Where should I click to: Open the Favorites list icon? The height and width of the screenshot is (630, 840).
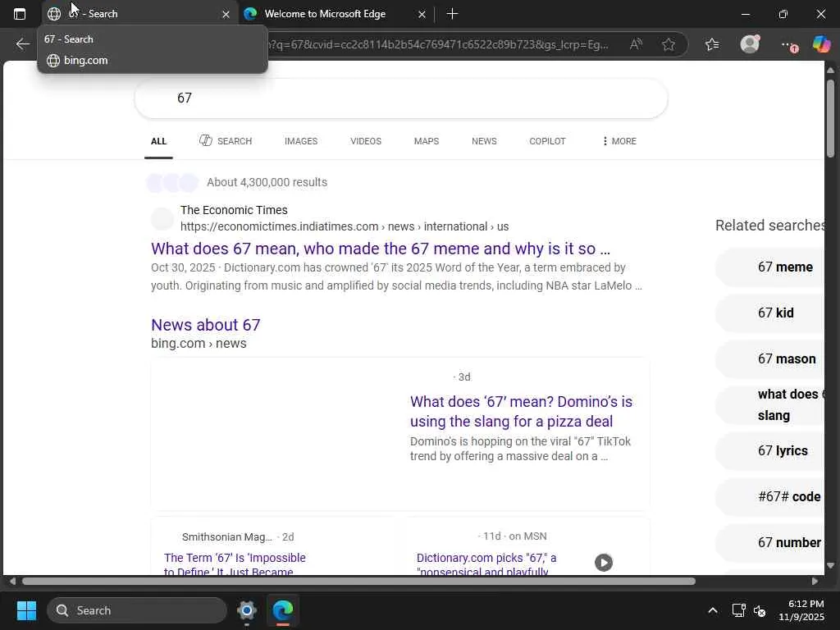point(712,44)
